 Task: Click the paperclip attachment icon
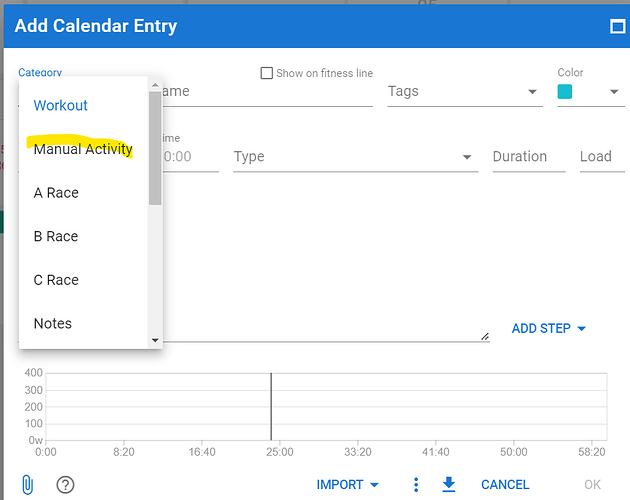[27, 485]
